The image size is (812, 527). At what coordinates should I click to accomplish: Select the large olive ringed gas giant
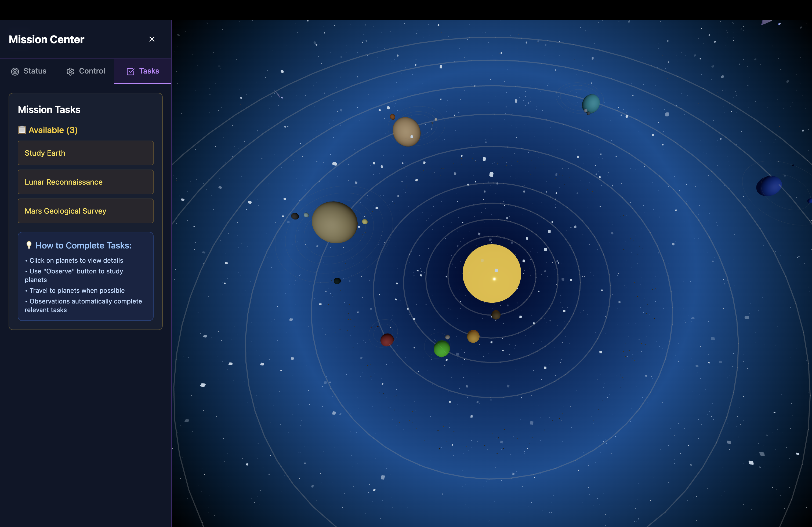(x=334, y=222)
